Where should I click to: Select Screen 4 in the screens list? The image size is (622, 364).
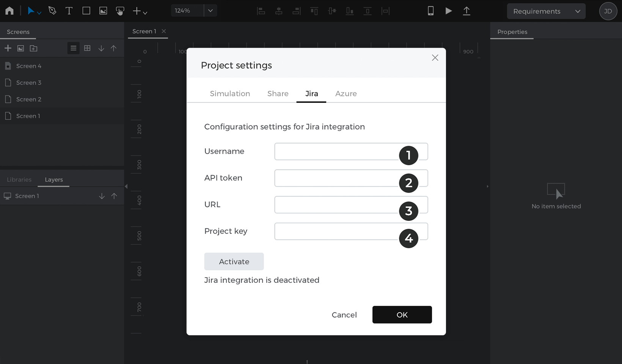(62, 66)
